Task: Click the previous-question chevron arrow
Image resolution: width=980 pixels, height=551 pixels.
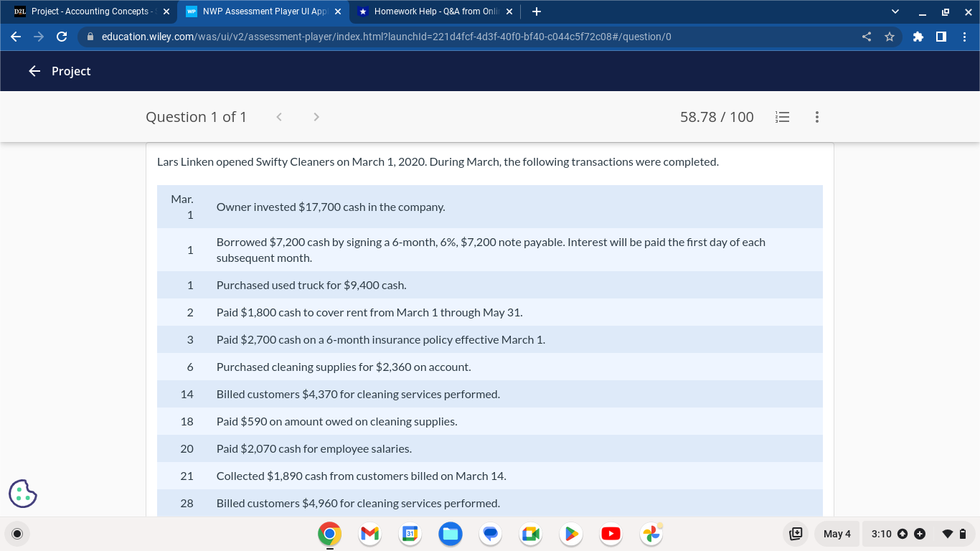Action: click(x=278, y=116)
